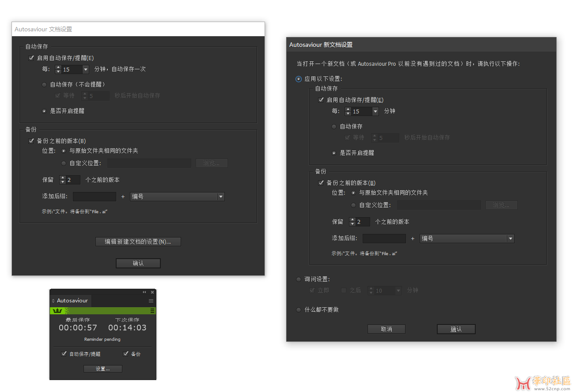Click 取消 button in 新文档设置 dialog
The width and height of the screenshot is (572, 392).
coord(386,329)
